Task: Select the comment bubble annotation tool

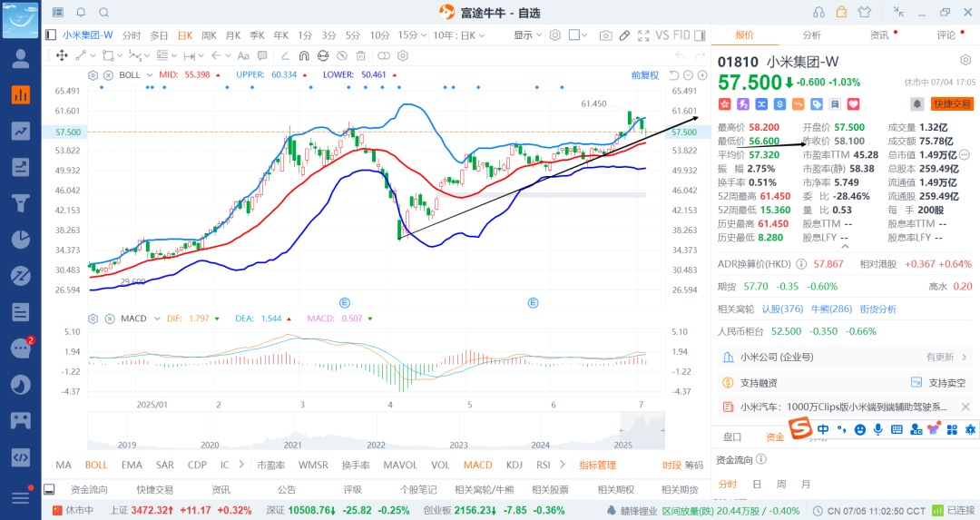Action: tap(262, 55)
